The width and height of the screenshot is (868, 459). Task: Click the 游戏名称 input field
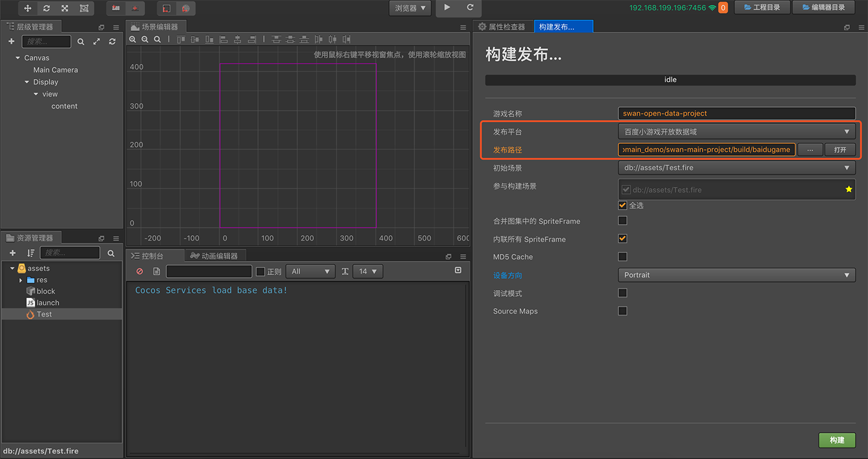pyautogui.click(x=737, y=113)
